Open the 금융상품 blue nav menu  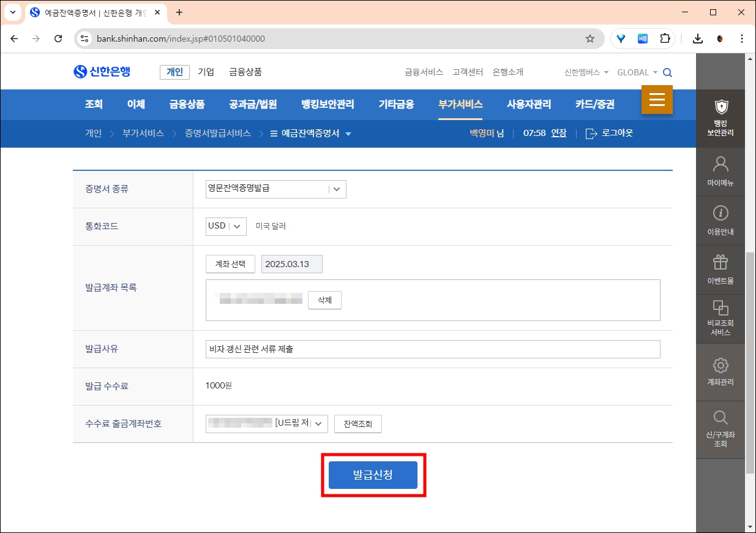pos(187,104)
